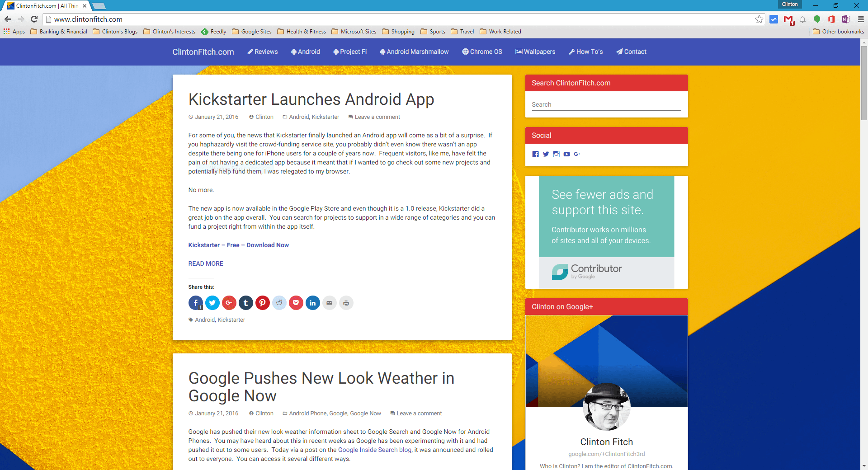Screen dimensions: 868x470
Task: Share Kickstarter post on Facebook
Action: (x=196, y=303)
